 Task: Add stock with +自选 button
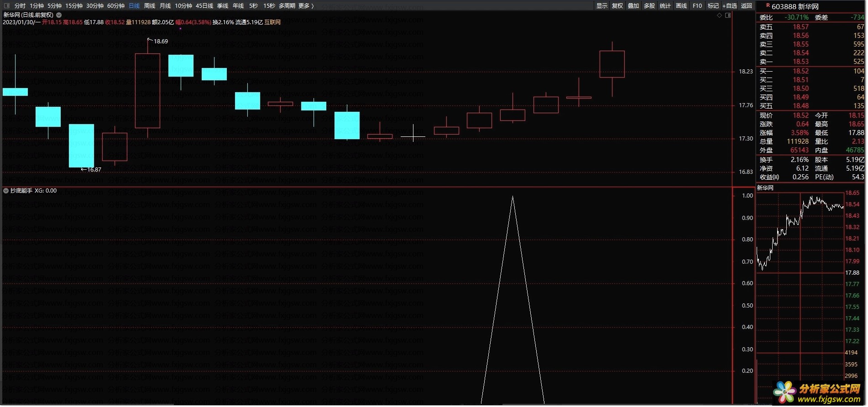730,6
